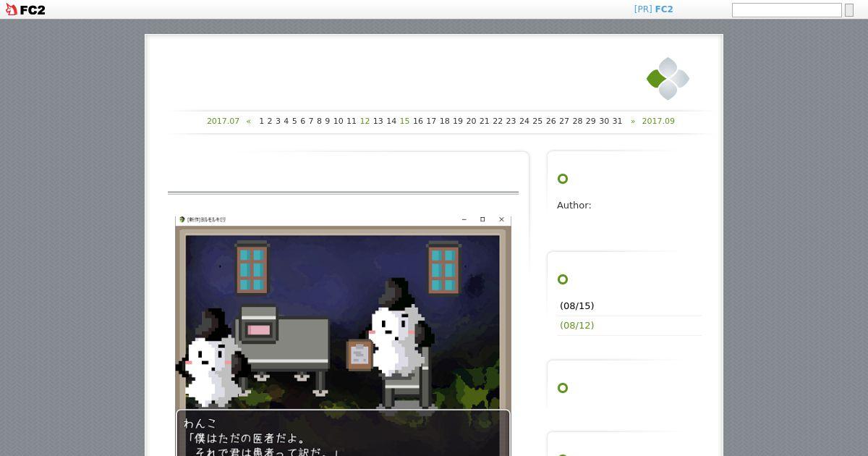Click the game window maximize icon in screenshot
The width and height of the screenshot is (868, 456).
(482, 219)
